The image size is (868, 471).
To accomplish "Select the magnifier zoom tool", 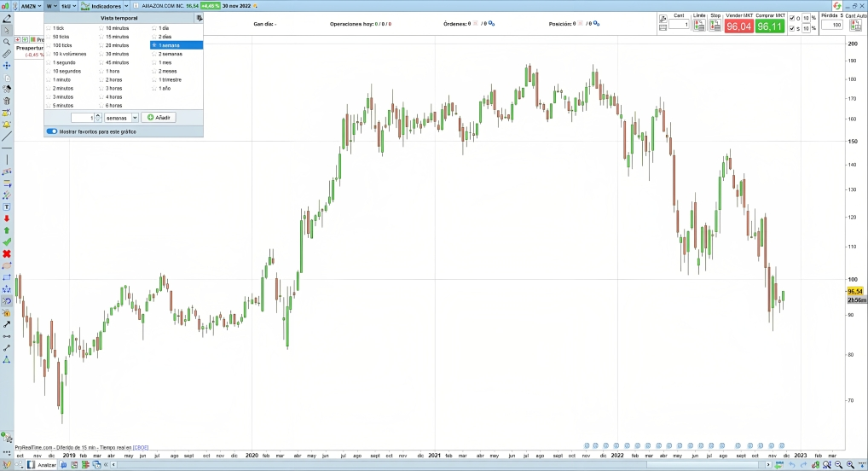I will click(x=7, y=41).
